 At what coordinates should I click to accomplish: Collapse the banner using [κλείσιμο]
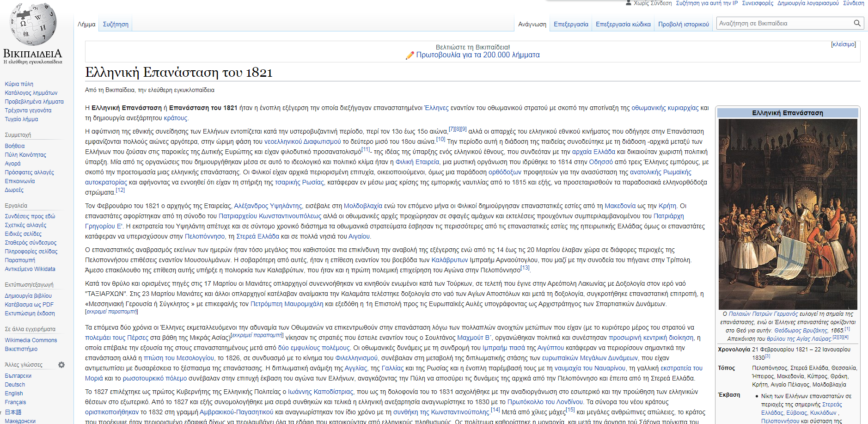coord(844,45)
